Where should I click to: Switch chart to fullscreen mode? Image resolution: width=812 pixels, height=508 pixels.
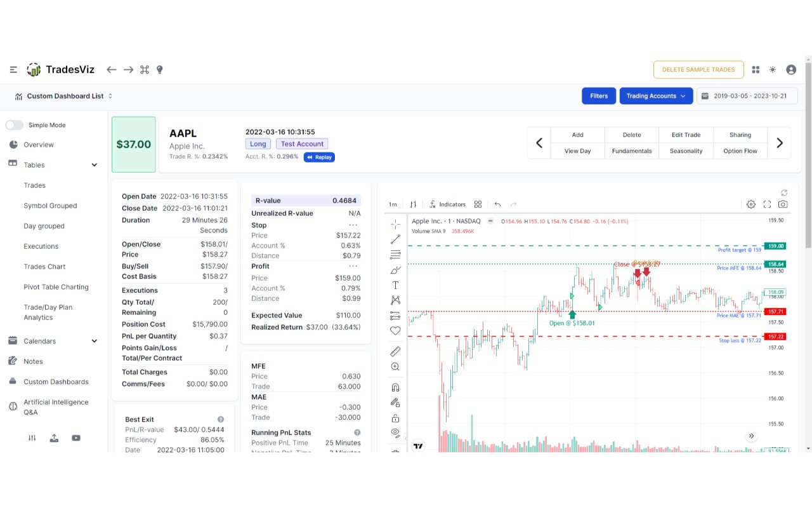pyautogui.click(x=767, y=204)
